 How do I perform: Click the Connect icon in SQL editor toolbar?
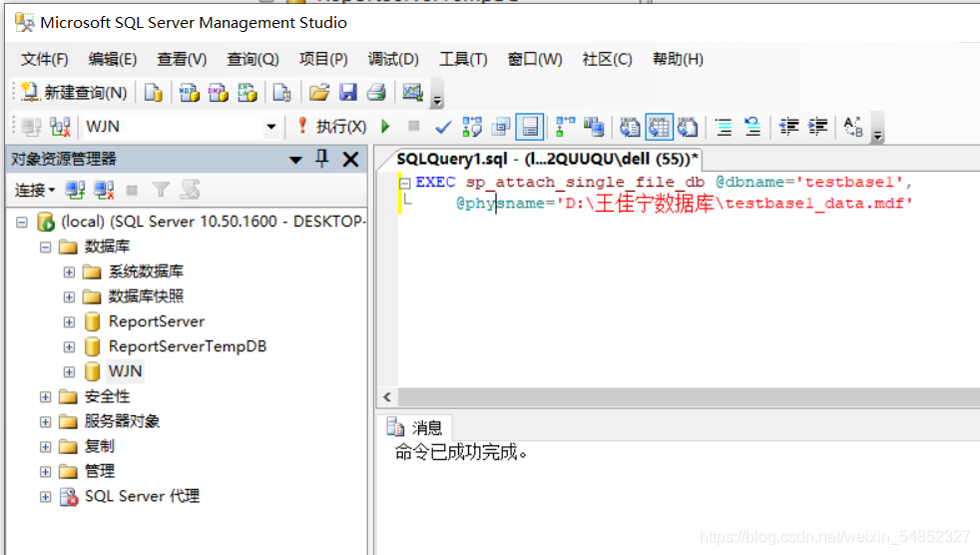tap(31, 127)
